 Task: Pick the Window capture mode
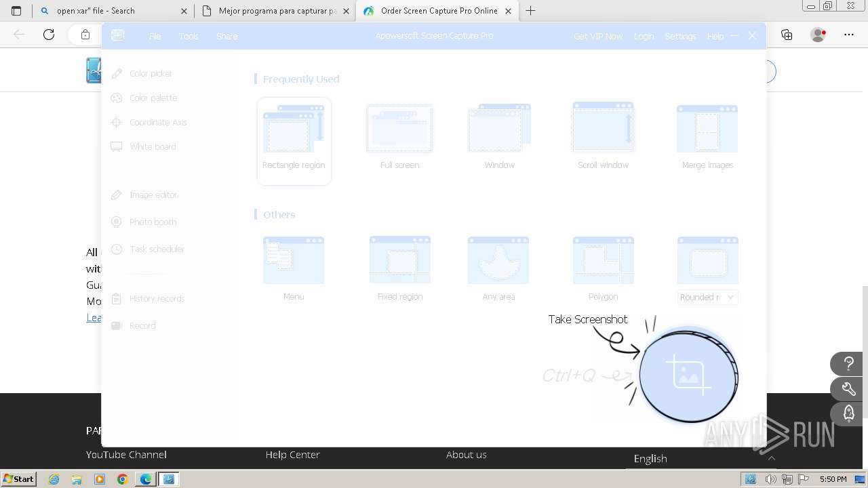(499, 136)
